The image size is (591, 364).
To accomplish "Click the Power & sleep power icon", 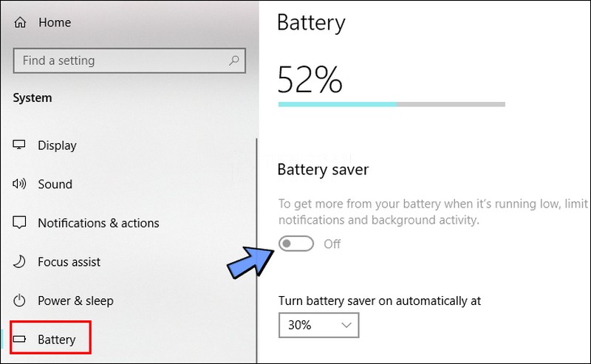I will pos(21,301).
